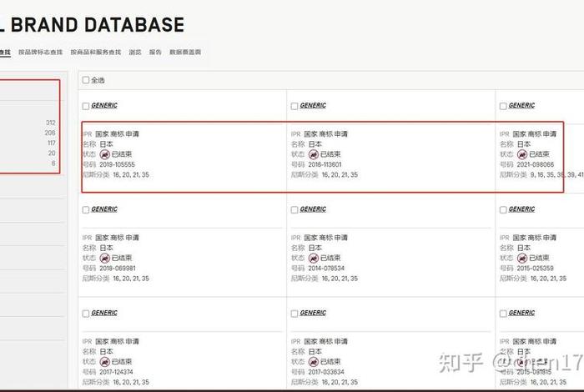Click the ended-status icon of record 2019-105555
This screenshot has width=584, height=392.
coord(104,154)
